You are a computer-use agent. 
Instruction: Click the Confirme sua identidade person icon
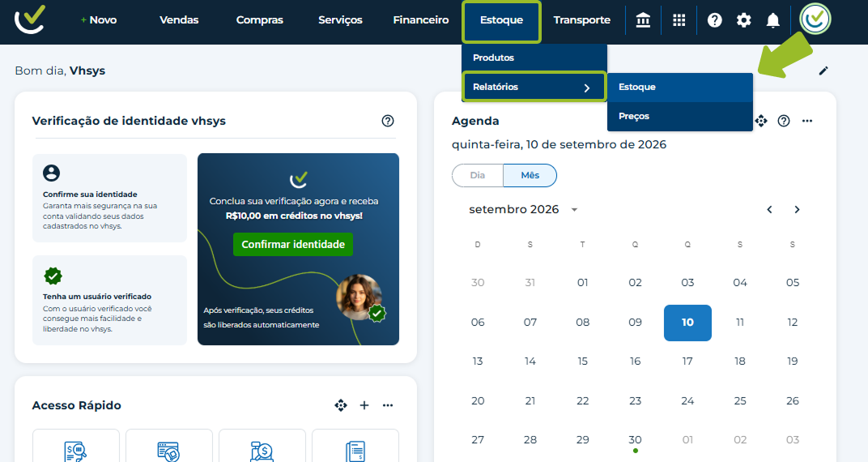click(52, 173)
